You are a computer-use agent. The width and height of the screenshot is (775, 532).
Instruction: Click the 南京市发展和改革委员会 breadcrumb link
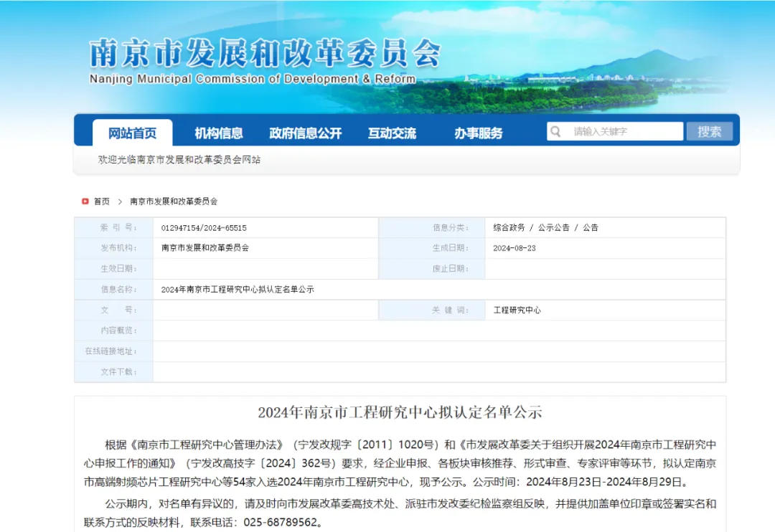[174, 201]
